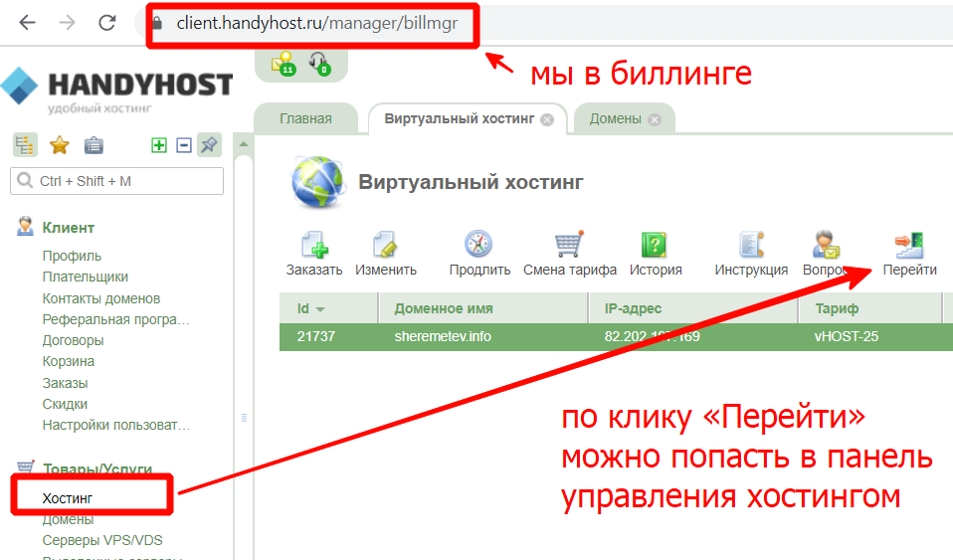Click the Перейти (Go to panel) icon

pyautogui.click(x=909, y=246)
